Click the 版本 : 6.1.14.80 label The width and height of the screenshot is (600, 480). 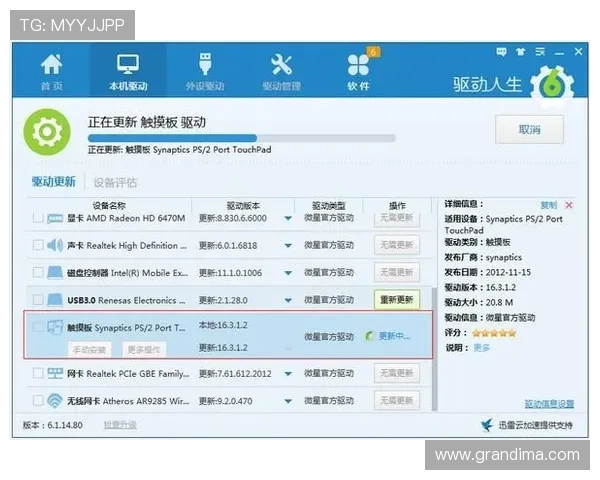point(52,425)
